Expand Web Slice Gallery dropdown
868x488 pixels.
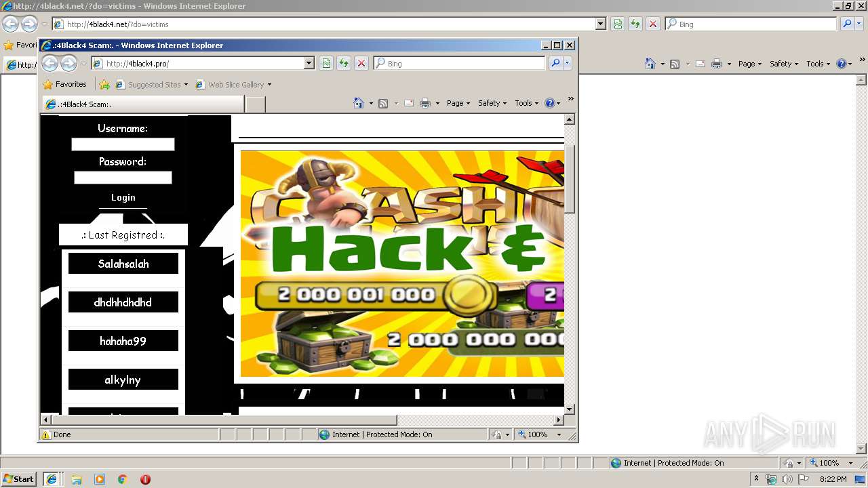[269, 85]
